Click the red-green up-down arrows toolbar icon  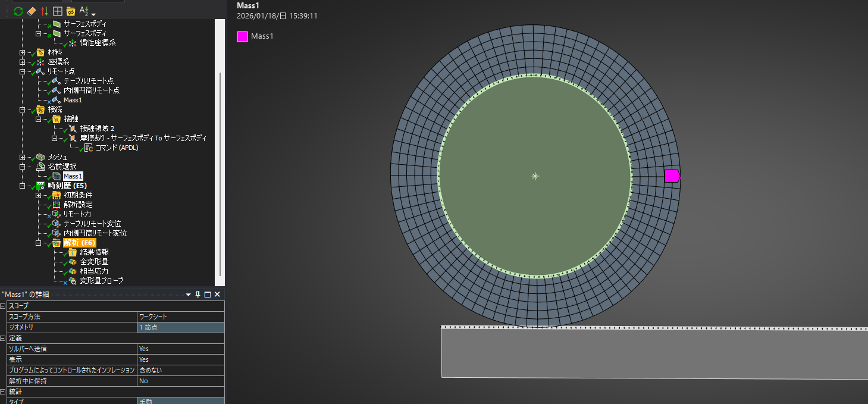pyautogui.click(x=45, y=11)
